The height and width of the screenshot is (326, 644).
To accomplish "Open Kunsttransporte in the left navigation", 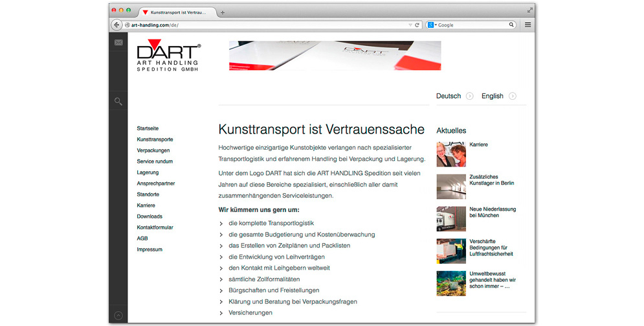I will coord(155,139).
